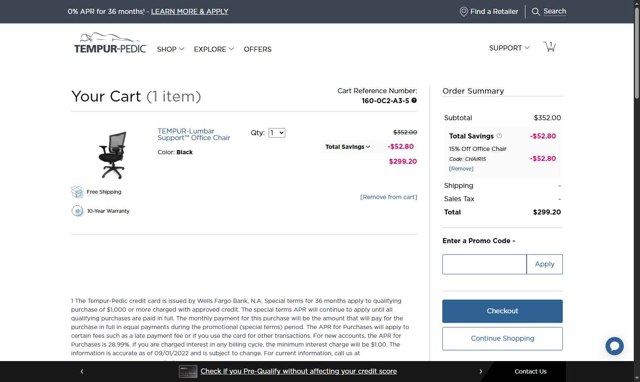This screenshot has height=382, width=640.
Task: Click the item price $299.20
Action: point(403,161)
